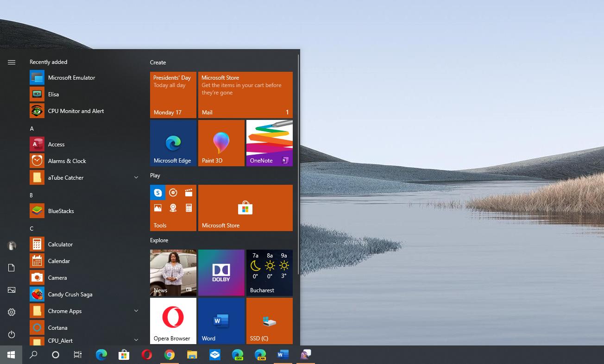Open Microsoft Edge from the taskbar
The image size is (604, 364).
(x=101, y=355)
